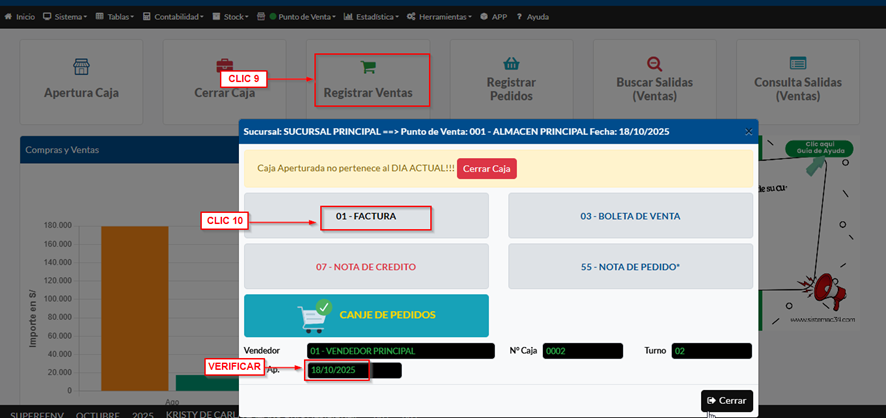Click the Vendedor field showing VENDEDOR PRINCIPAL

coord(400,351)
